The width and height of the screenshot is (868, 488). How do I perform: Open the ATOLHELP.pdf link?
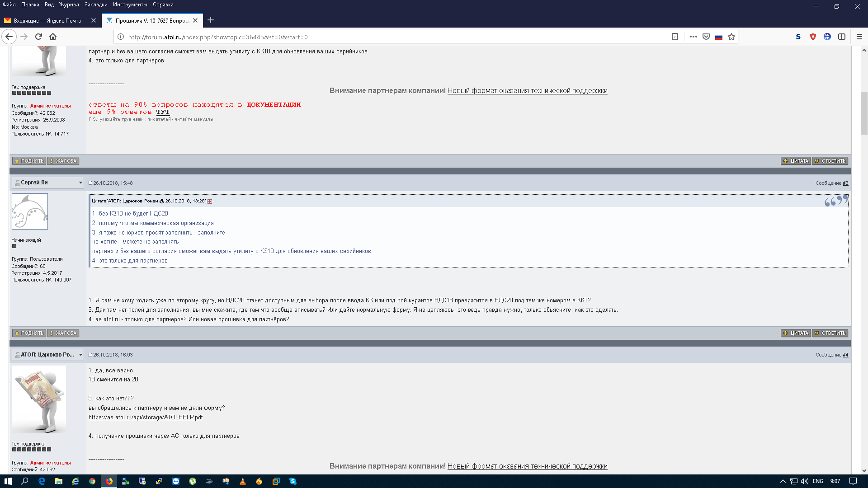pos(146,417)
